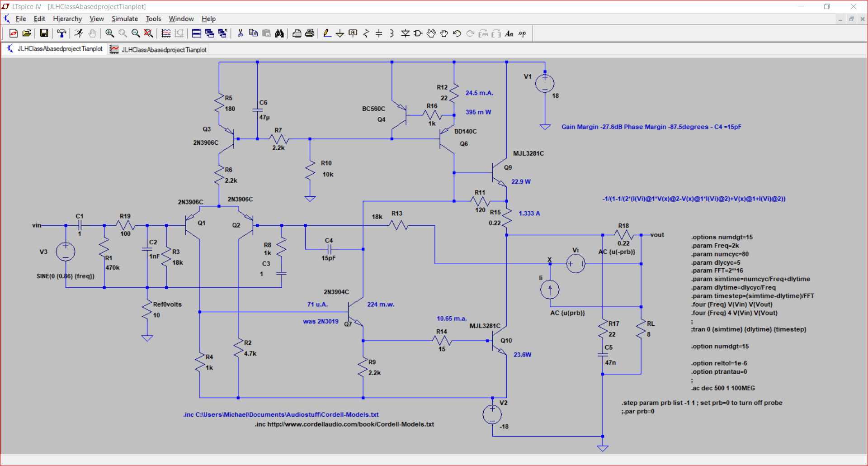
Task: Open the Edit menu
Action: (x=39, y=19)
